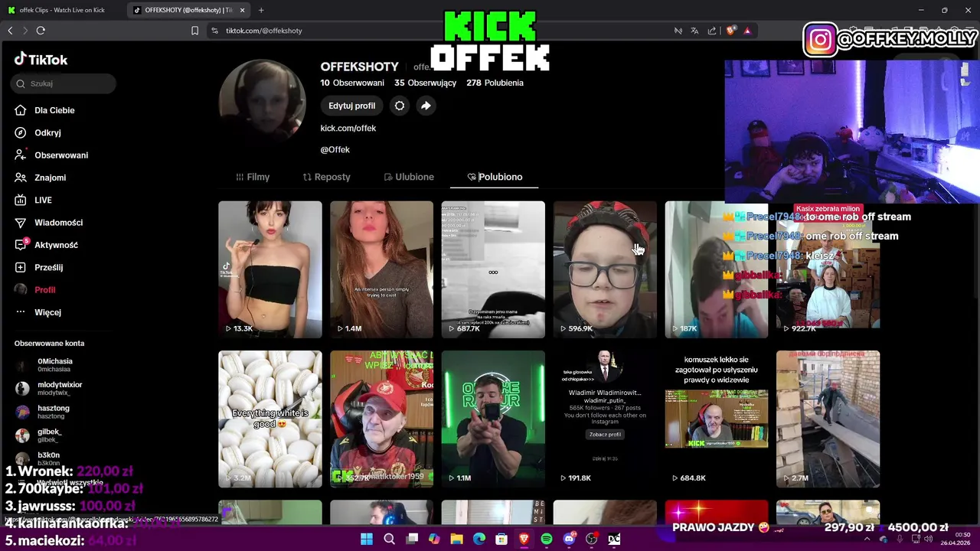Open profile settings gear icon
980x551 pixels.
[400, 106]
